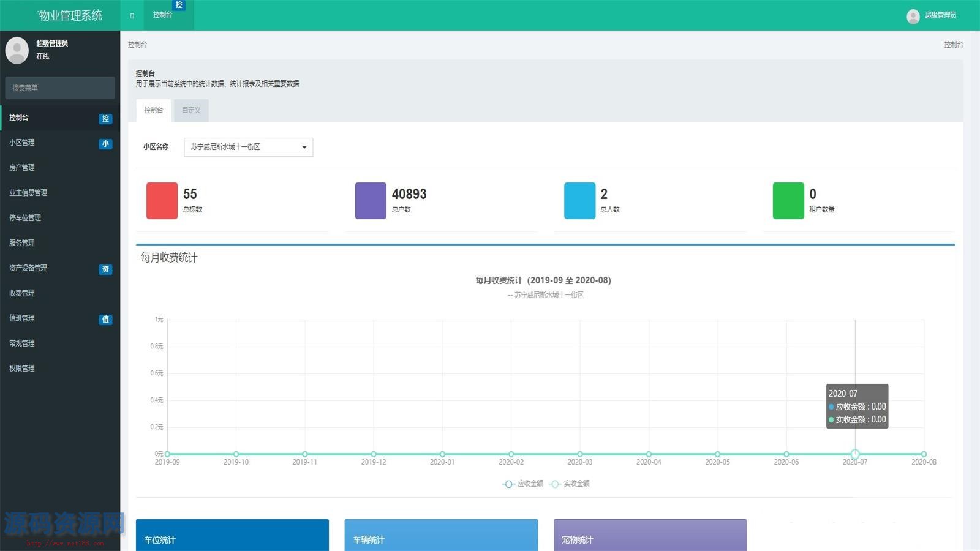Open 房产管理 in the sidebar
This screenshot has width=980, height=551.
pyautogui.click(x=60, y=168)
